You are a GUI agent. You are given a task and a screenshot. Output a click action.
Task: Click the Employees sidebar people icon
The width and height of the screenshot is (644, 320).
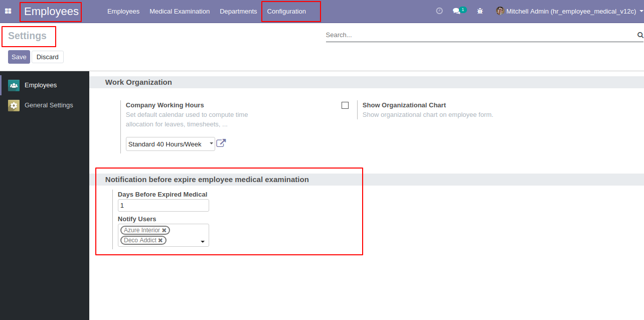click(14, 85)
